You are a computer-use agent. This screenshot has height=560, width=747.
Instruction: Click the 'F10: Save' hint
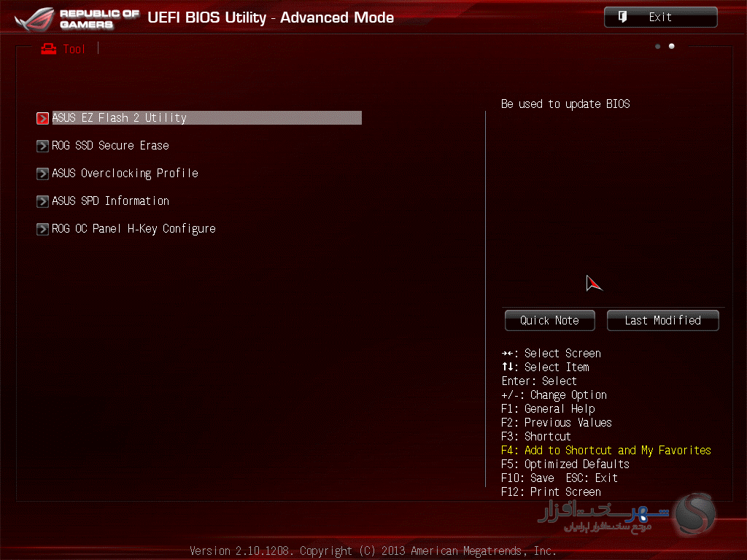click(x=527, y=478)
